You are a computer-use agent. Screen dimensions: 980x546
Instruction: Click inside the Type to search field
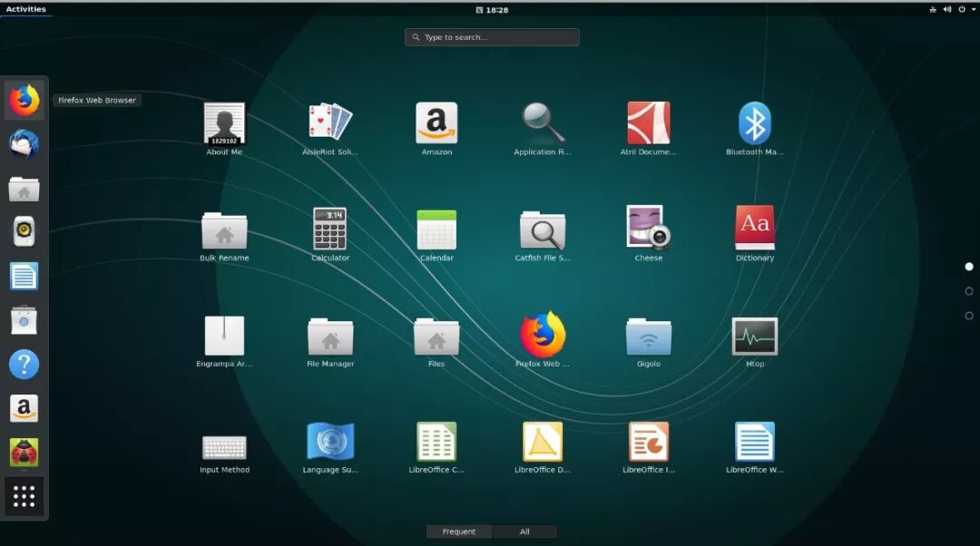point(491,37)
